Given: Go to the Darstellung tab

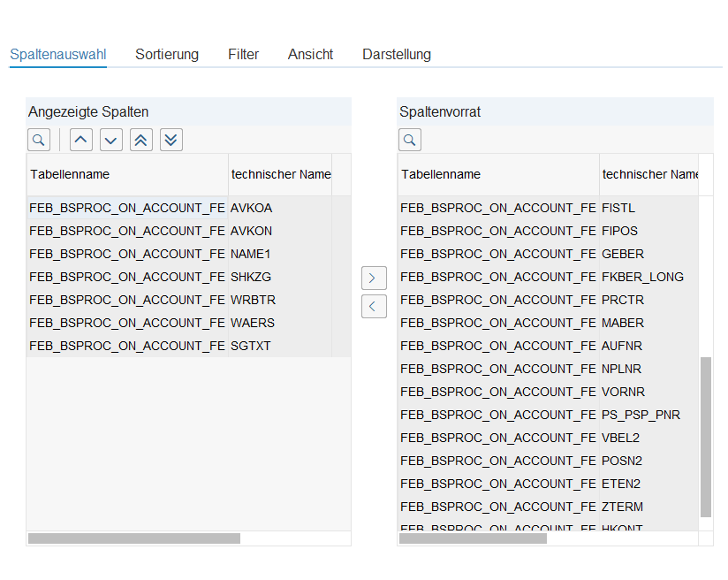Looking at the screenshot, I should (x=397, y=55).
